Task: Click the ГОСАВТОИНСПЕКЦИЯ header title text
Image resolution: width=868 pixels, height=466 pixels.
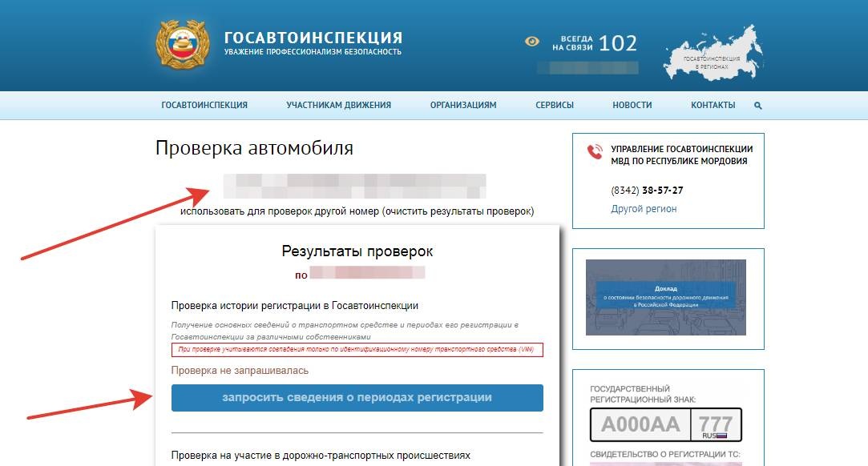Action: coord(313,38)
